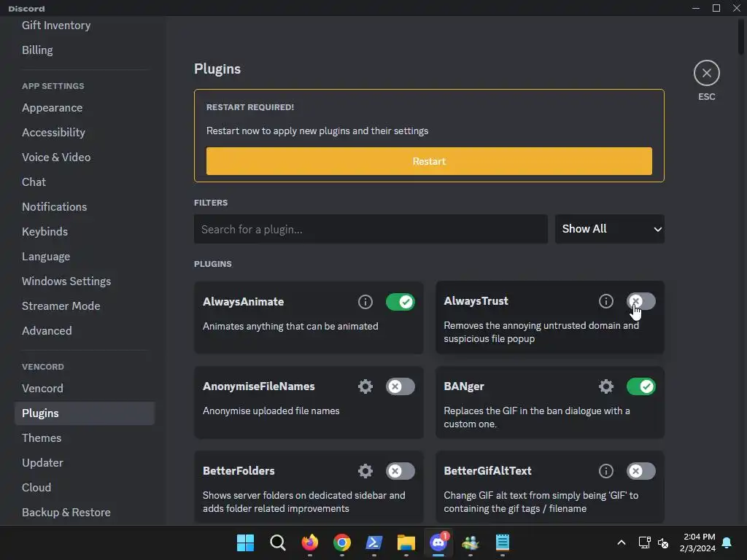Click muted volume tray icon
This screenshot has width=747, height=560.
[663, 542]
